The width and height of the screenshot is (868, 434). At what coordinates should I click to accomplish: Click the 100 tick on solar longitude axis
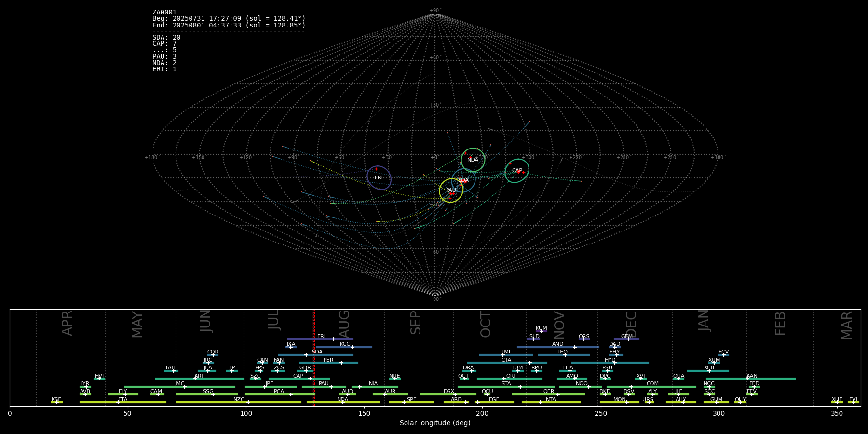[x=246, y=413]
